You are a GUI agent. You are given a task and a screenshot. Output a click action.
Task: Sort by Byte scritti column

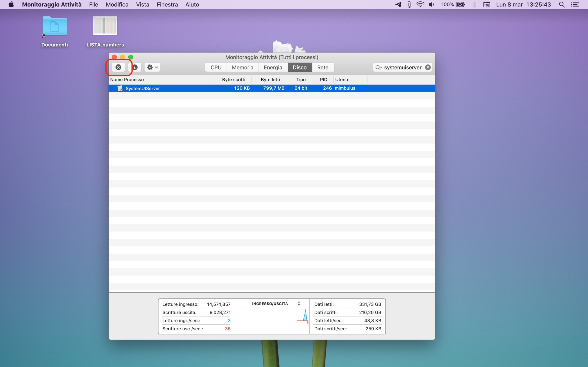click(233, 80)
